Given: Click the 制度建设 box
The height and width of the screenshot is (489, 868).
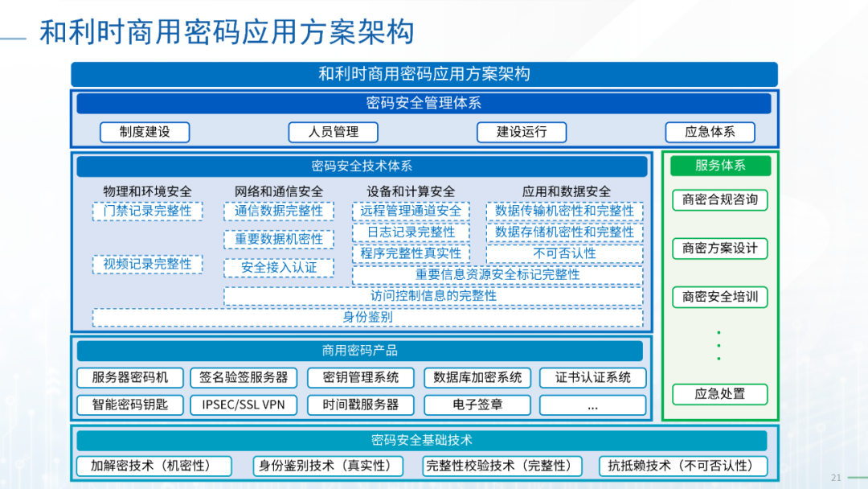Looking at the screenshot, I should coord(145,133).
